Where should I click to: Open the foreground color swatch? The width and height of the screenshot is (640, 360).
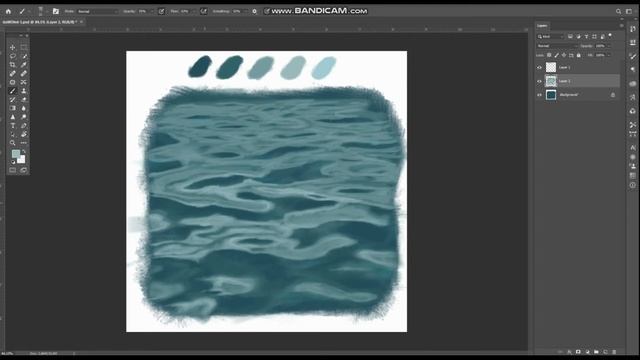(16, 153)
